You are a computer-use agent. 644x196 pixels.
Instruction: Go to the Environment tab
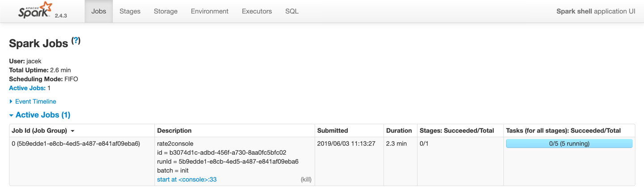(209, 11)
